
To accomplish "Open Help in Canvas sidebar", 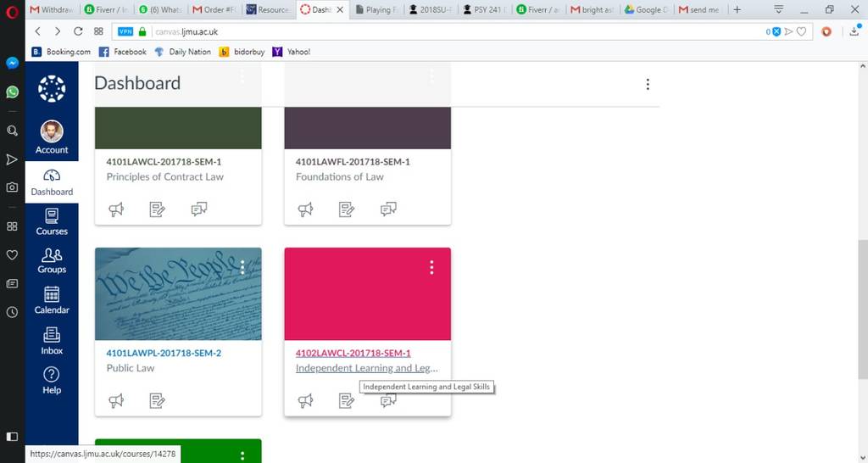I will pos(52,381).
